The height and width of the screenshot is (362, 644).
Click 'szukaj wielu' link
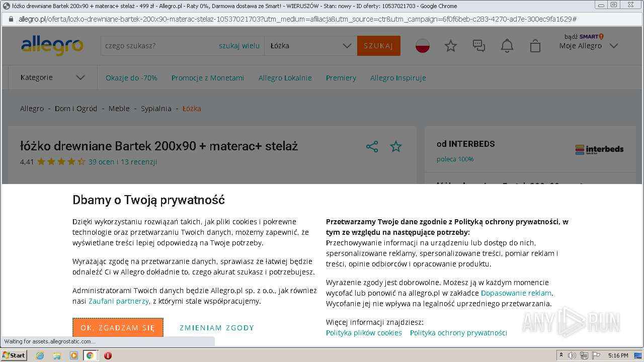[x=239, y=46]
